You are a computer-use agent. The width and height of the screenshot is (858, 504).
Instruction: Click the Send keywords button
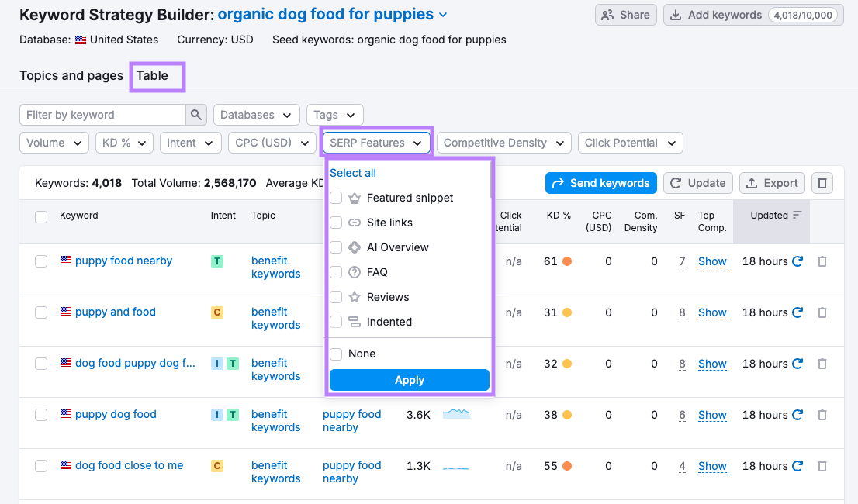(x=600, y=183)
